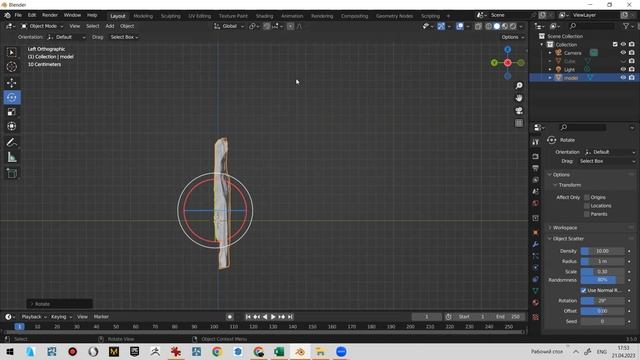Expand the Workspace panel

[564, 228]
